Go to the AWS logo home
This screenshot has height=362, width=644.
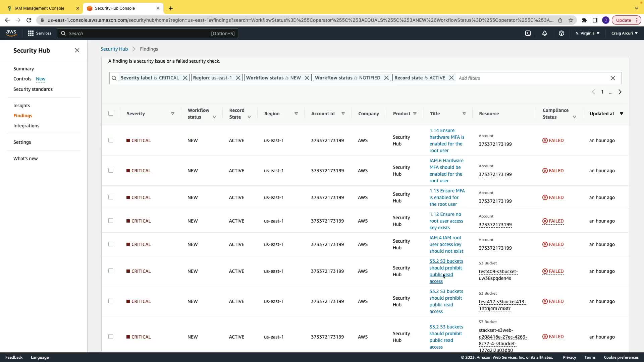click(11, 33)
